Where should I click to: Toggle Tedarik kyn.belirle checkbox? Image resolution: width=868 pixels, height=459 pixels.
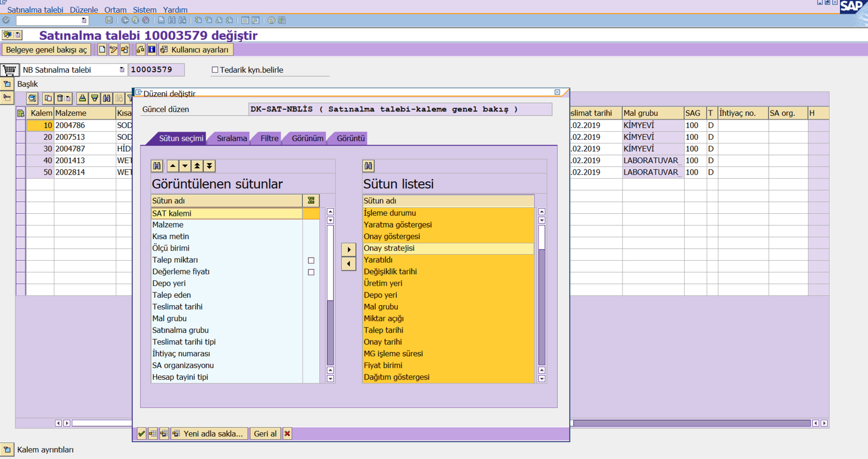(x=215, y=70)
